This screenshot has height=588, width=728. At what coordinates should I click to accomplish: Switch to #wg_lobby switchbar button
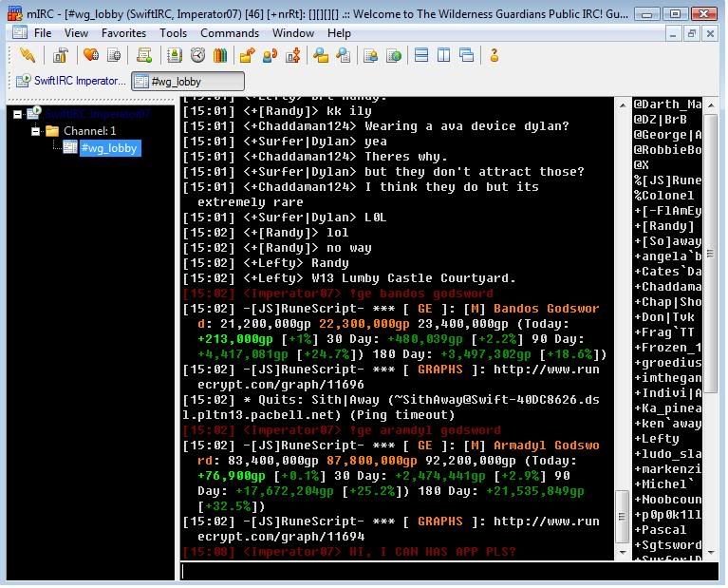[188, 82]
